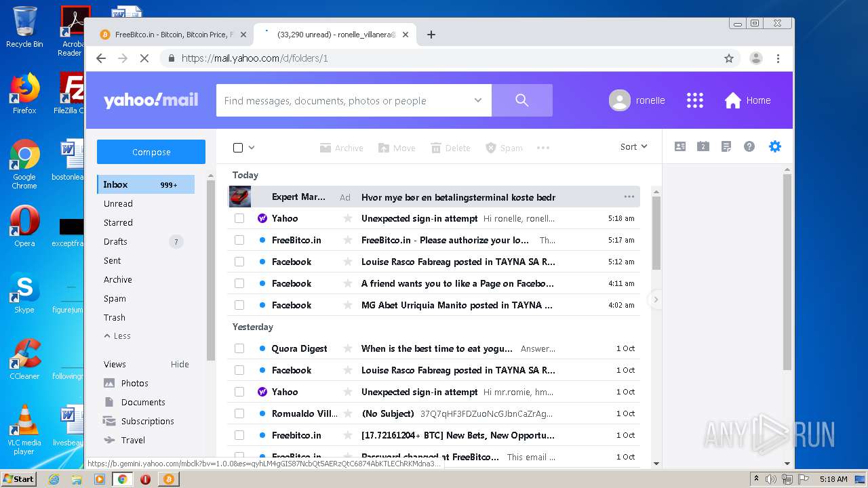
Task: Open Opera from the taskbar
Action: (x=145, y=479)
